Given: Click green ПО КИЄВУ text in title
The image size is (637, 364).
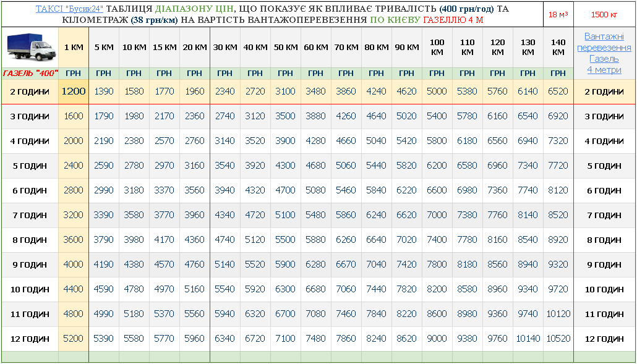Looking at the screenshot, I should [x=395, y=20].
